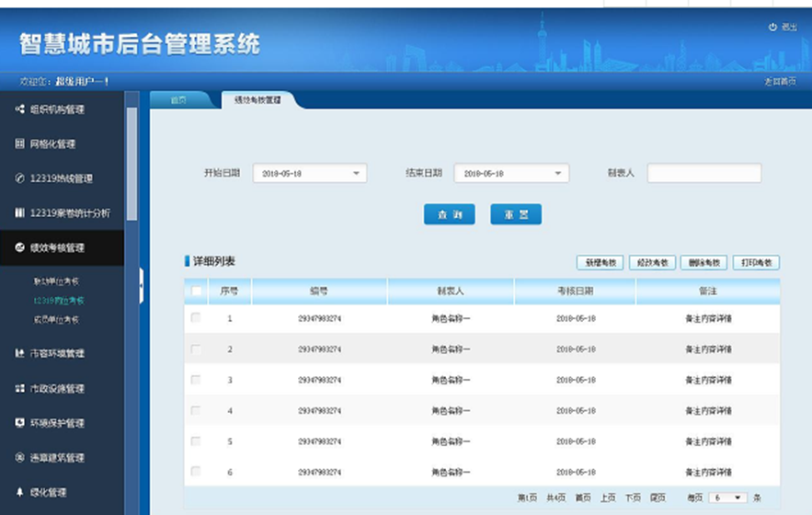Open the 开始日期 date dropdown

356,174
